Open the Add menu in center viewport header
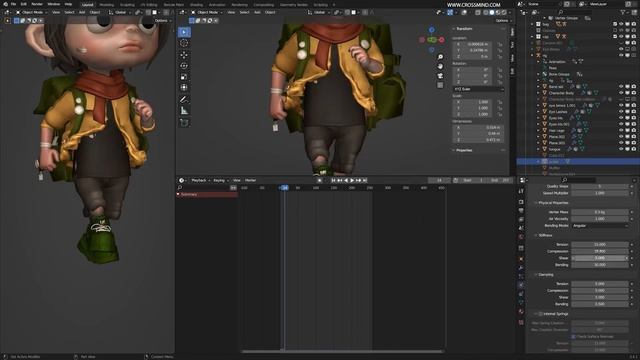The height and width of the screenshot is (360, 640). [257, 13]
